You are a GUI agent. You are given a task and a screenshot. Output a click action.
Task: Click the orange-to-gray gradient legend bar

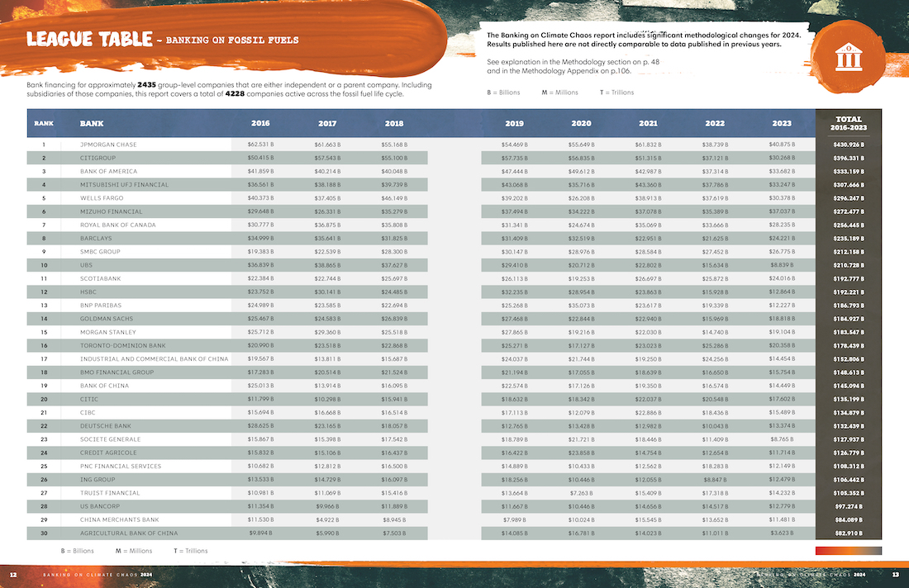[x=848, y=550]
